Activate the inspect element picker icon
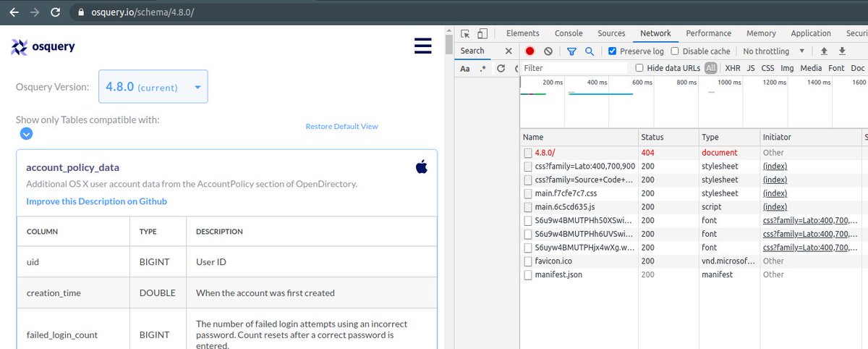 tap(465, 33)
